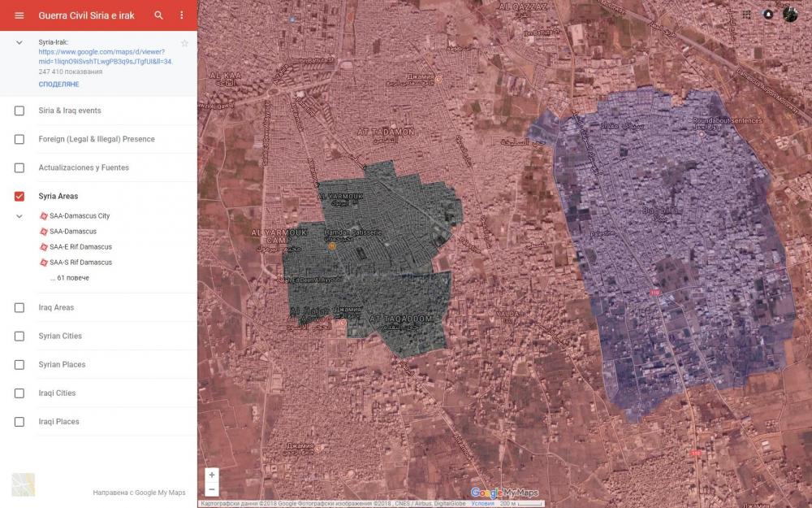812x508 pixels.
Task: Click the Hamdan Patisserie map marker
Action: [332, 246]
